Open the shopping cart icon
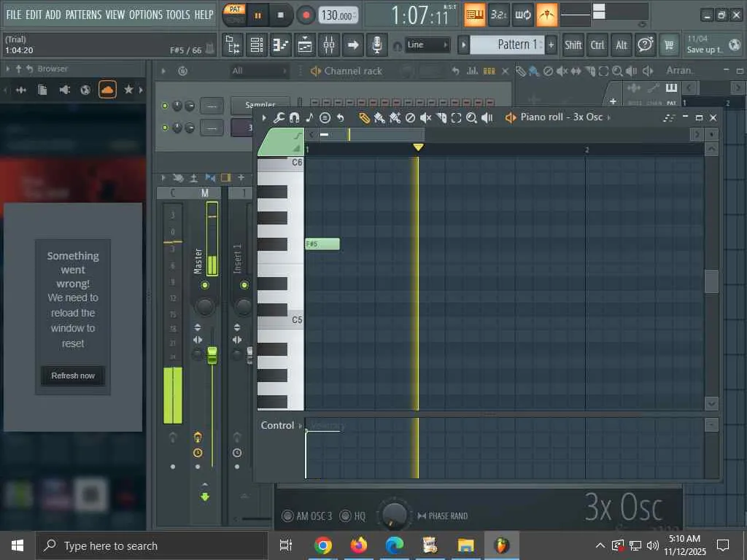 point(669,45)
